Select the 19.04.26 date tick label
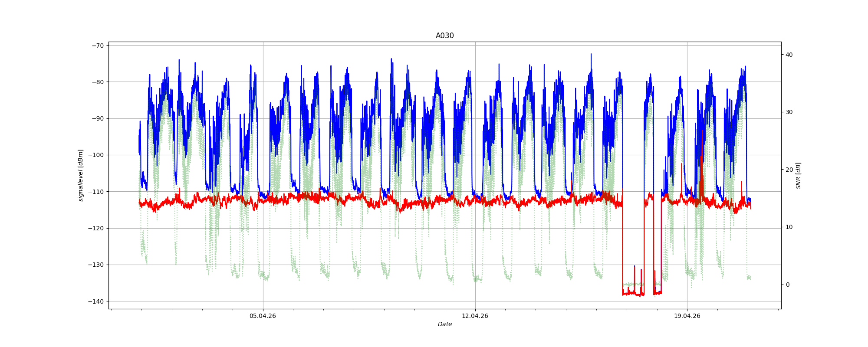This screenshot has height=347, width=868. (x=687, y=316)
